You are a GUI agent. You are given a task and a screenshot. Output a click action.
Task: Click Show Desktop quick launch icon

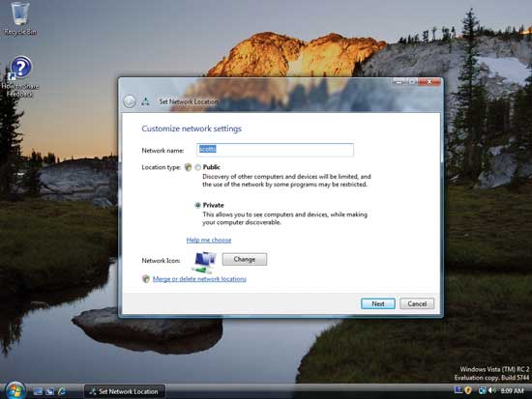pyautogui.click(x=38, y=391)
